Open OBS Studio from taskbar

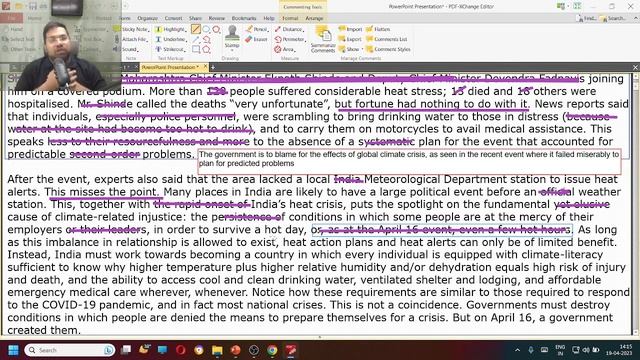pyautogui.click(x=254, y=350)
